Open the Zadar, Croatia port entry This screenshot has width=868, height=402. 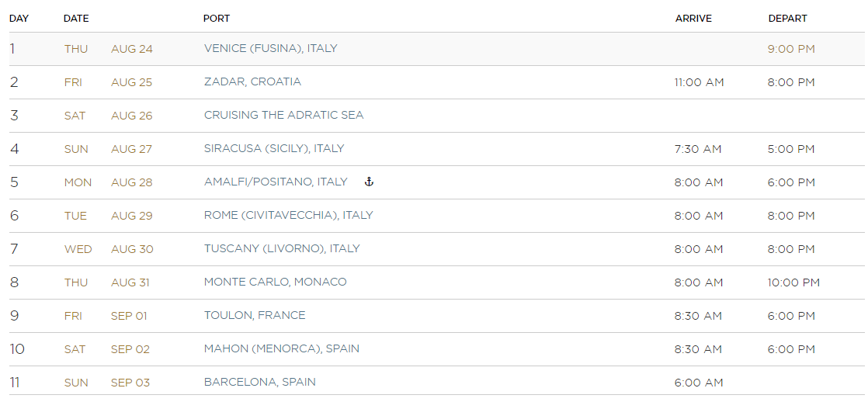252,81
